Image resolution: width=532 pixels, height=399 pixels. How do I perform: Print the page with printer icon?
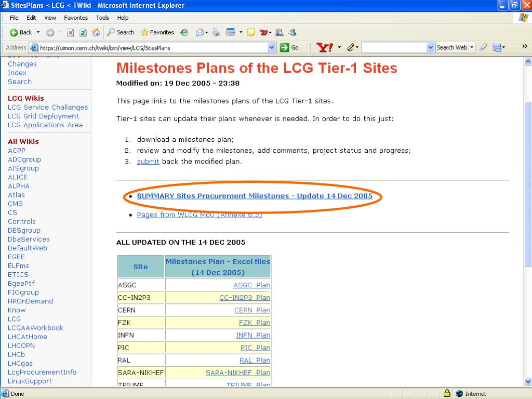[216, 32]
